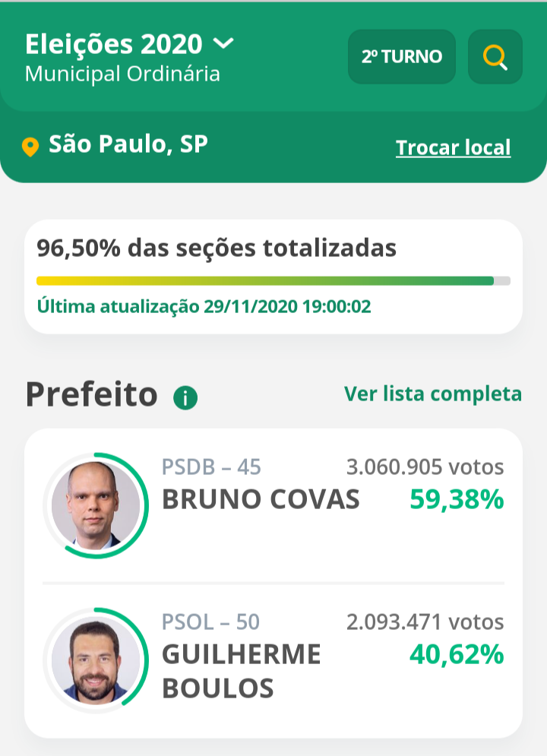
Task: Click the PSOL – 50 party label
Action: click(x=210, y=622)
